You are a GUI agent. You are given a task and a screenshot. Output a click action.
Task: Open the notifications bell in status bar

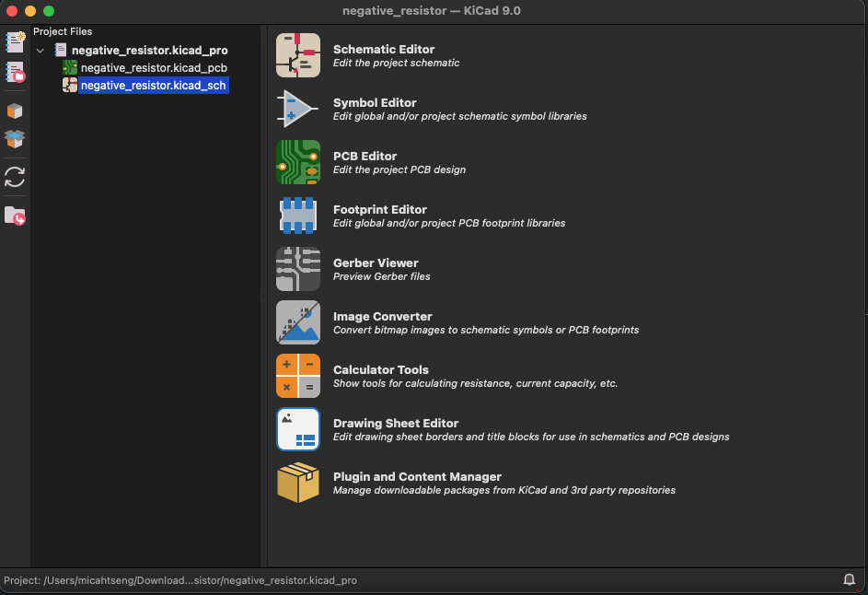(x=849, y=580)
